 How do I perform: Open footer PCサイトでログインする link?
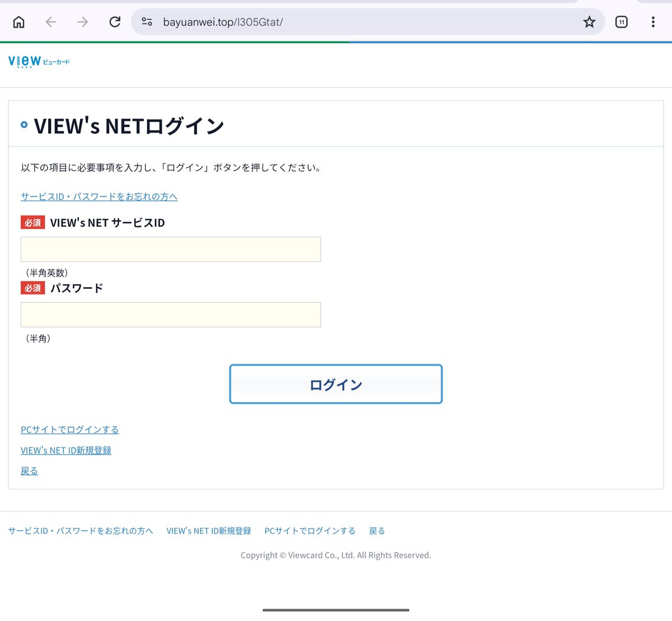click(310, 531)
